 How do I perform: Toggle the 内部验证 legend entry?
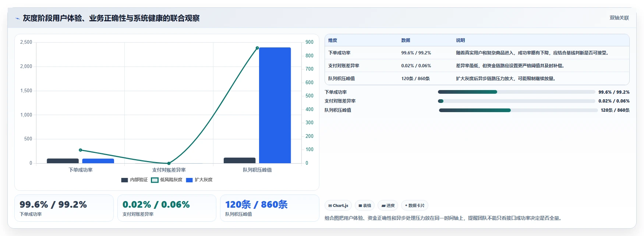click(x=134, y=180)
